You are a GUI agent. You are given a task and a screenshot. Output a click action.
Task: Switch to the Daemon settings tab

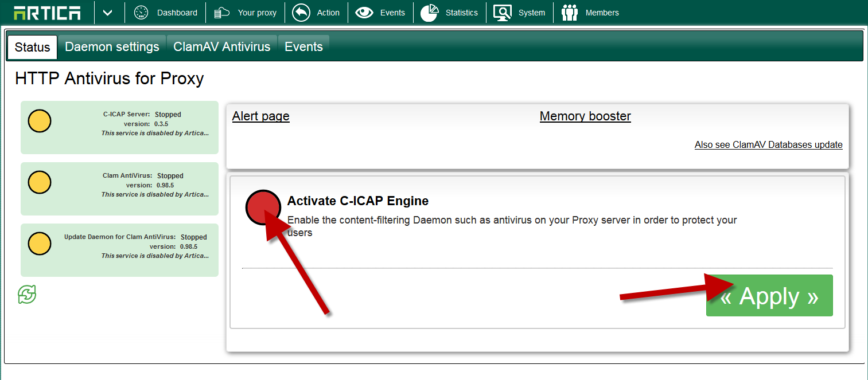pos(112,47)
